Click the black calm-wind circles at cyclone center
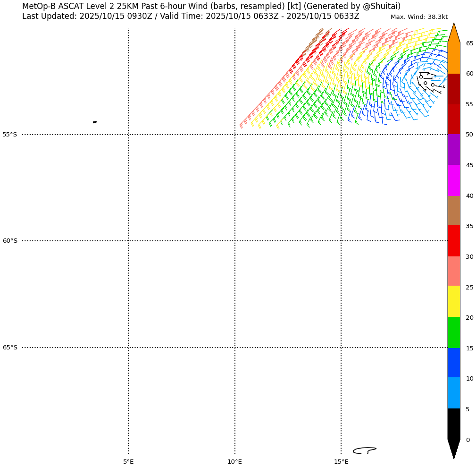The height and width of the screenshot is (467, 476). pyautogui.click(x=426, y=83)
